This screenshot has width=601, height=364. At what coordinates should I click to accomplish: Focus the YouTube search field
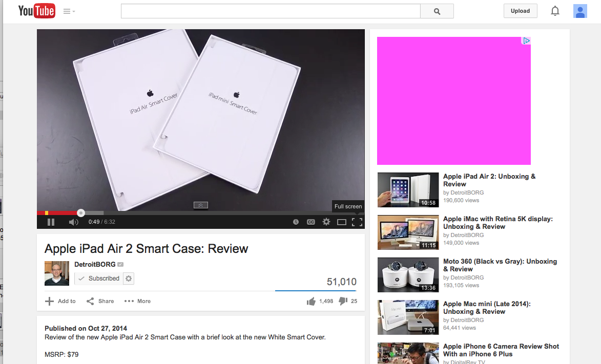coord(271,11)
